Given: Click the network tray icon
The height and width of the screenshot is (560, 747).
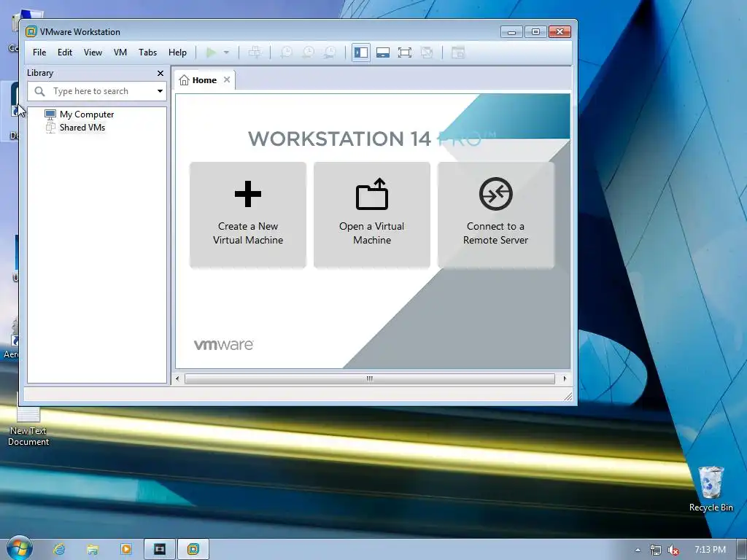Looking at the screenshot, I should (x=656, y=550).
